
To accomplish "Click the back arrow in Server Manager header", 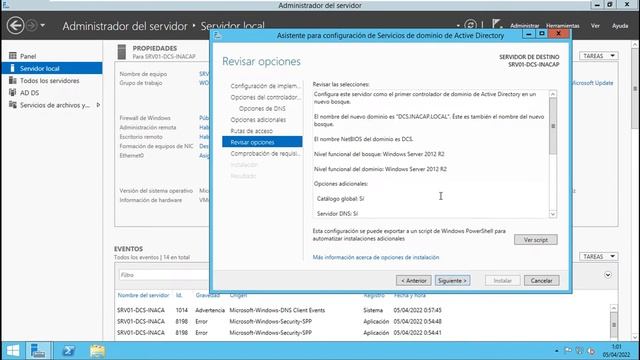I will 15,25.
